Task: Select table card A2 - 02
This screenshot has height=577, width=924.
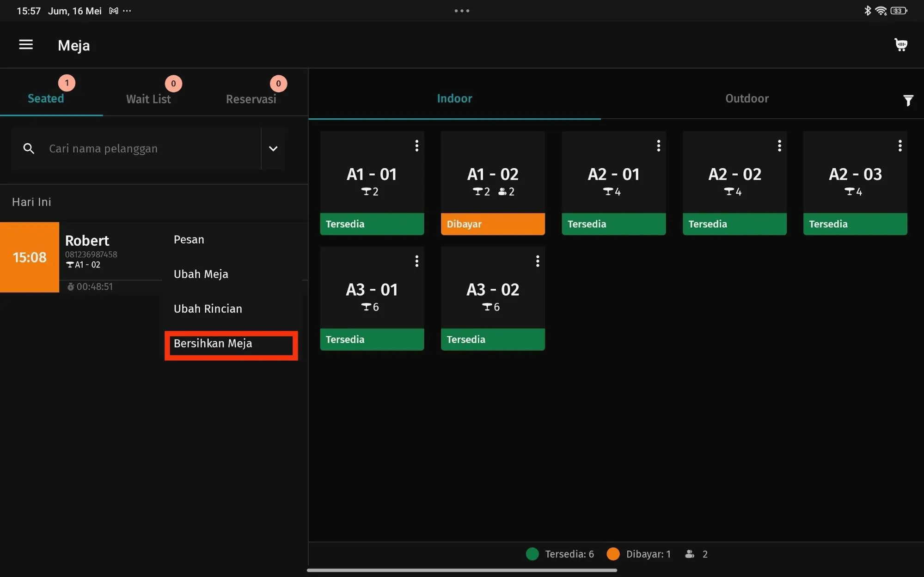Action: [x=734, y=183]
